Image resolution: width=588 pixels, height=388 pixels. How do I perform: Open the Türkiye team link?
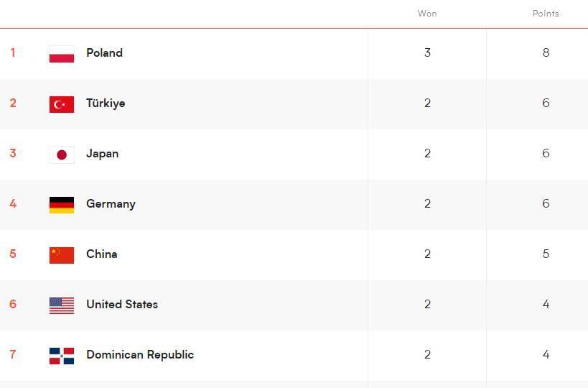click(x=106, y=103)
